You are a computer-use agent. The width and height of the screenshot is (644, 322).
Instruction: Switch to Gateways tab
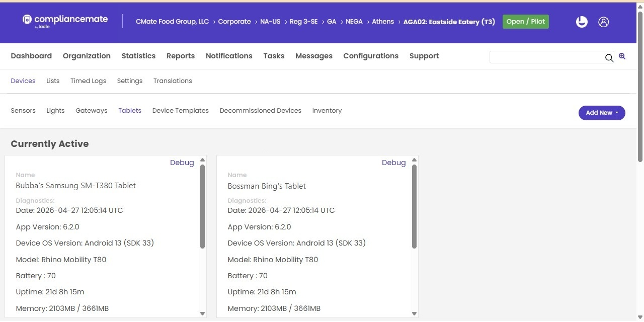click(92, 110)
